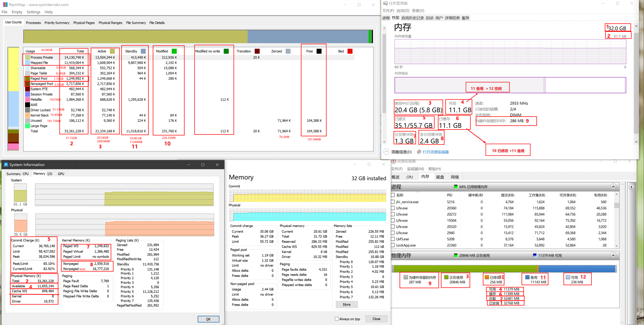Click the Bad red color swatch
Screen dimensions: 644x325
pos(350,51)
